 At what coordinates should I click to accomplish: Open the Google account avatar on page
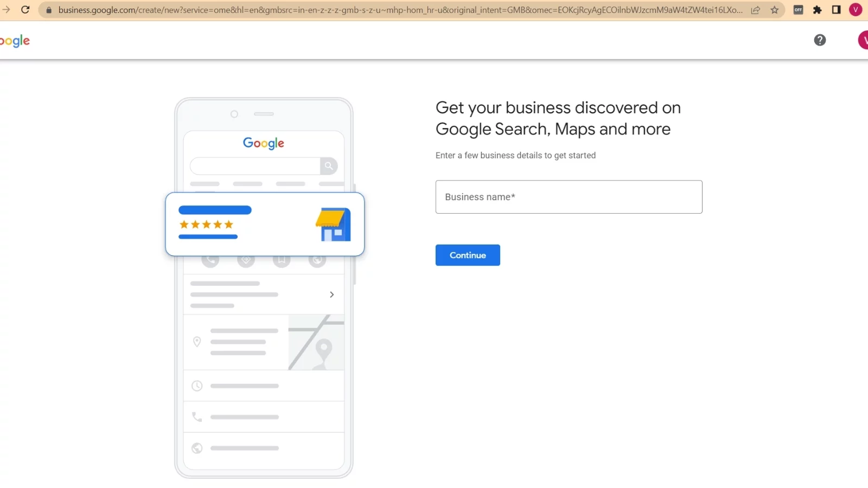click(863, 40)
